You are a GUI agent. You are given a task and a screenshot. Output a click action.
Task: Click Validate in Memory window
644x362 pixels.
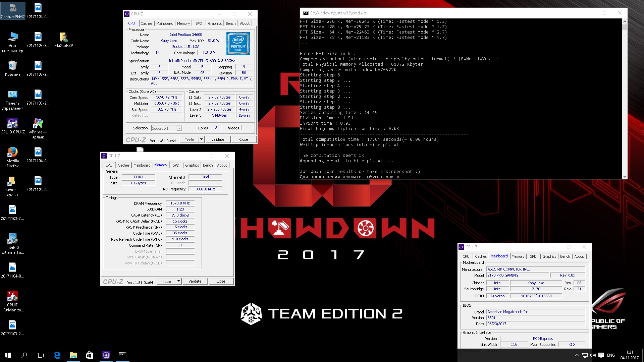tap(195, 281)
